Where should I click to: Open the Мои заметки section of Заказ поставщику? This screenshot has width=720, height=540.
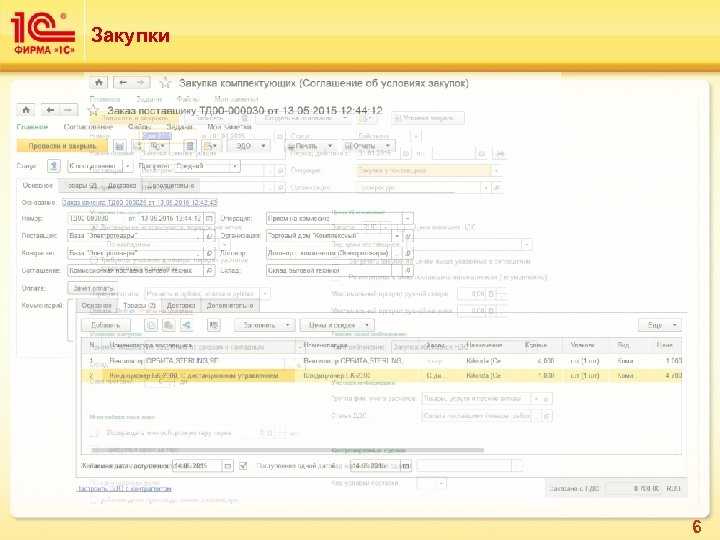[229, 127]
